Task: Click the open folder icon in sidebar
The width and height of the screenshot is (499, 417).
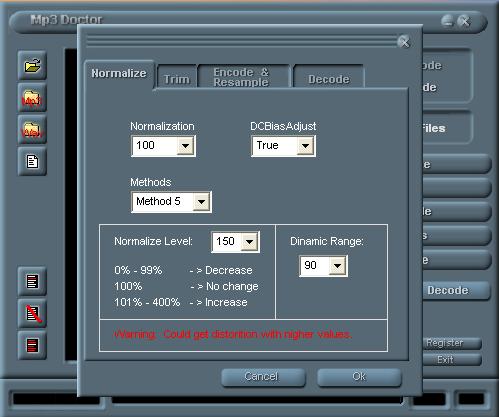Action: (x=32, y=66)
